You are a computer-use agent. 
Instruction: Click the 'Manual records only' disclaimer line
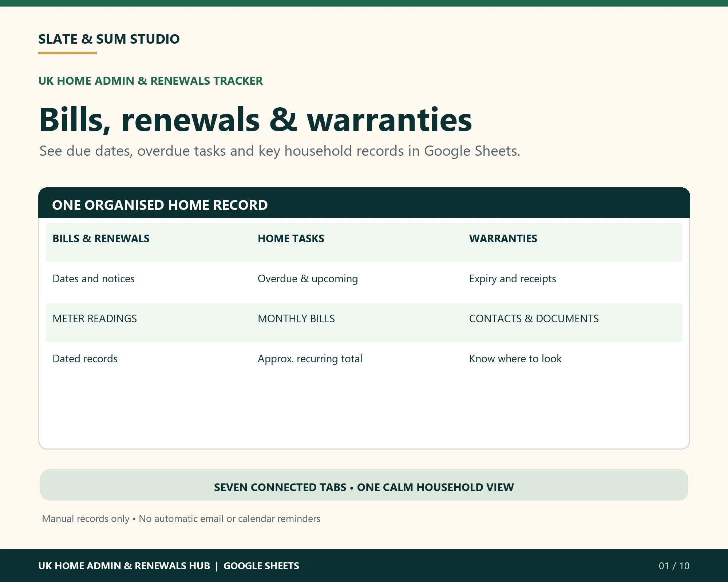[x=181, y=519]
